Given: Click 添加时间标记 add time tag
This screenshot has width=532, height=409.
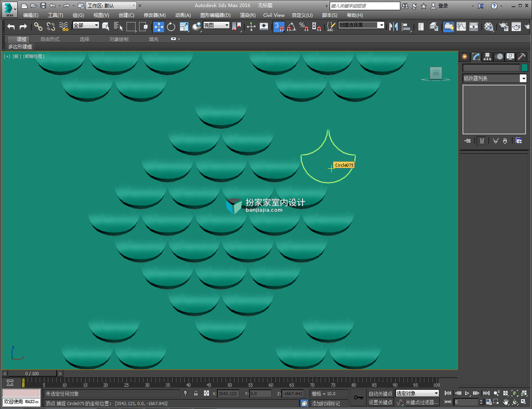Looking at the screenshot, I should tap(326, 403).
